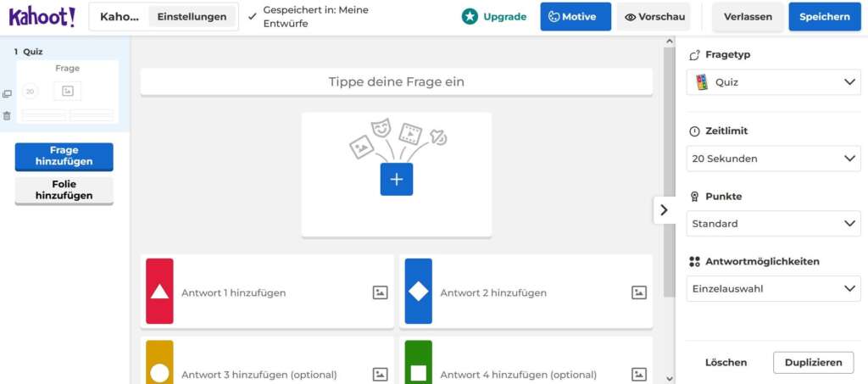Click the question text field
The image size is (868, 384).
396,82
